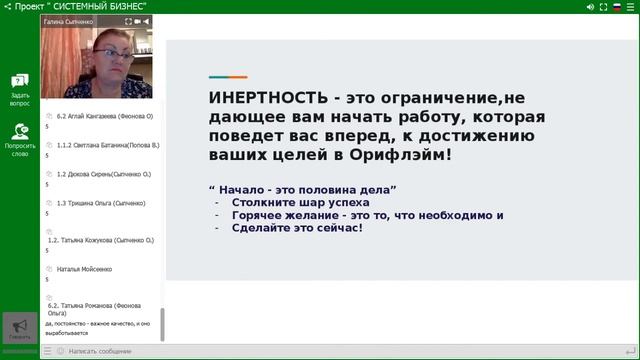Click the Говорить megaphone button

(x=20, y=328)
